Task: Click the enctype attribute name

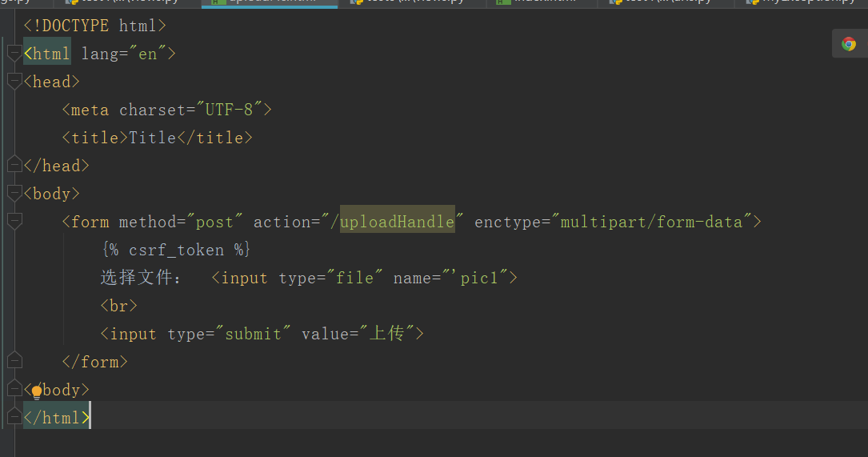Action: [x=508, y=222]
